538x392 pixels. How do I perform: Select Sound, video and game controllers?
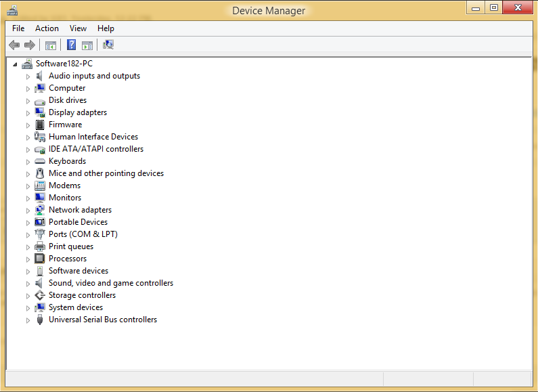(111, 283)
